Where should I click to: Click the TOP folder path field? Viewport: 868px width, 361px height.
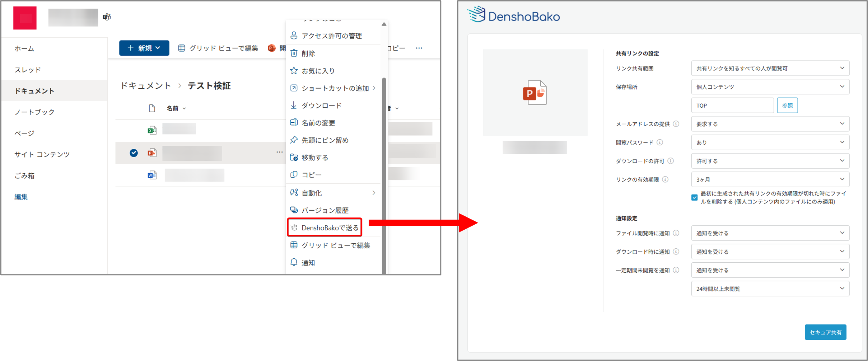pos(732,106)
